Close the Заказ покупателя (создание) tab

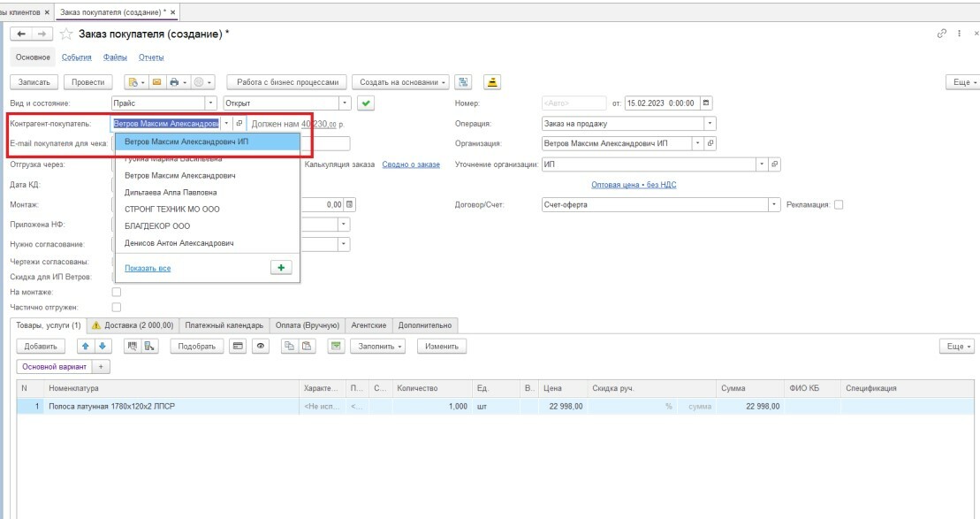(173, 11)
